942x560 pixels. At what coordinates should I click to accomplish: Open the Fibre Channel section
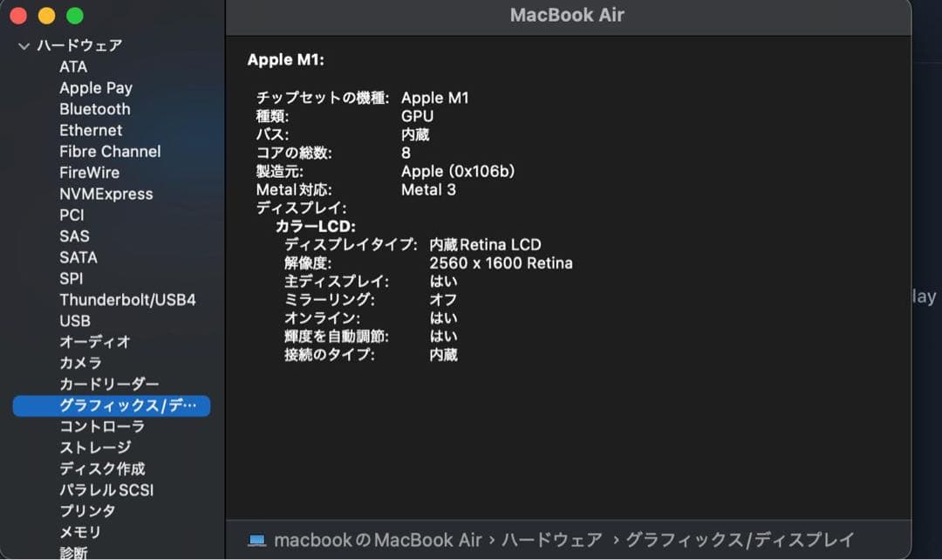[x=110, y=151]
